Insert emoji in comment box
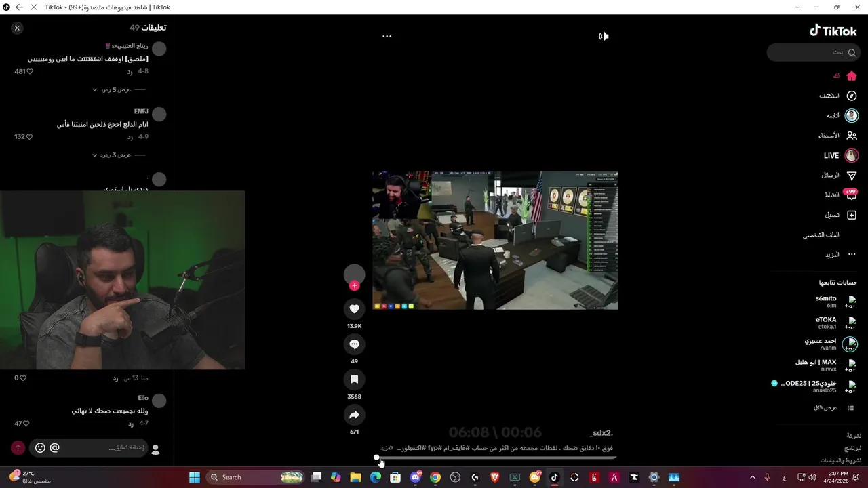 [40, 447]
